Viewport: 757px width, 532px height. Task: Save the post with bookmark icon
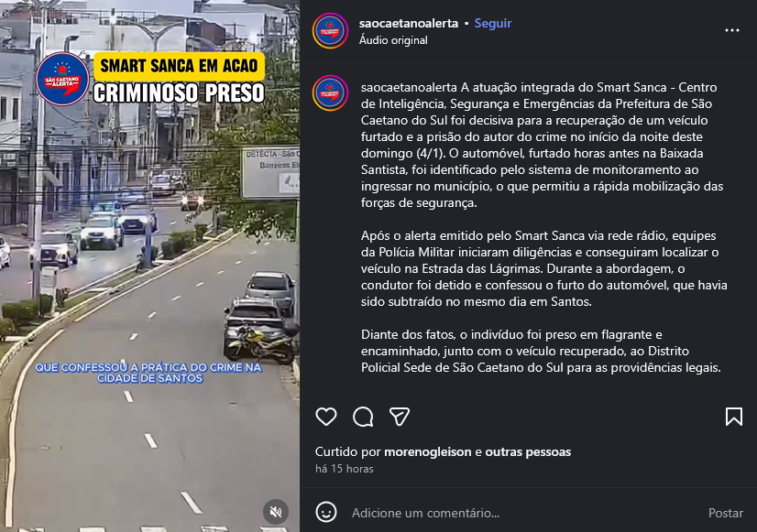point(734,417)
